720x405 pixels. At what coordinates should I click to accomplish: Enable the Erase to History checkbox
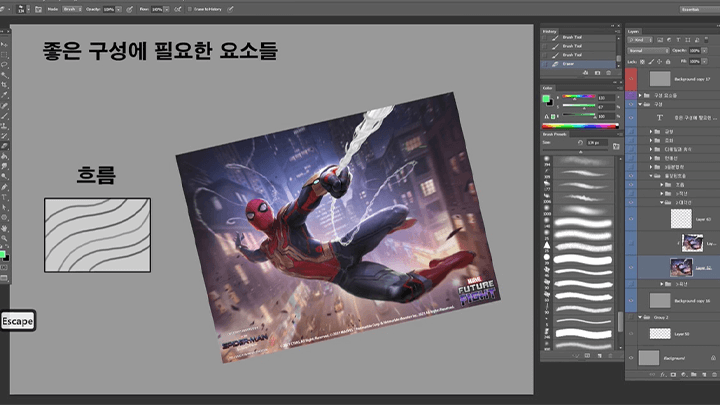click(x=190, y=9)
